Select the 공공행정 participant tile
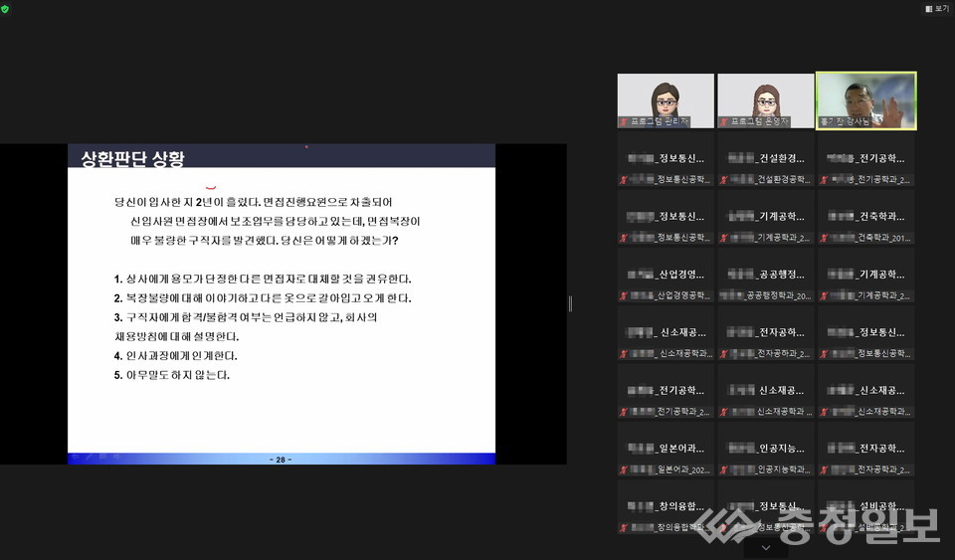Screen dimensions: 955x560 point(766,276)
